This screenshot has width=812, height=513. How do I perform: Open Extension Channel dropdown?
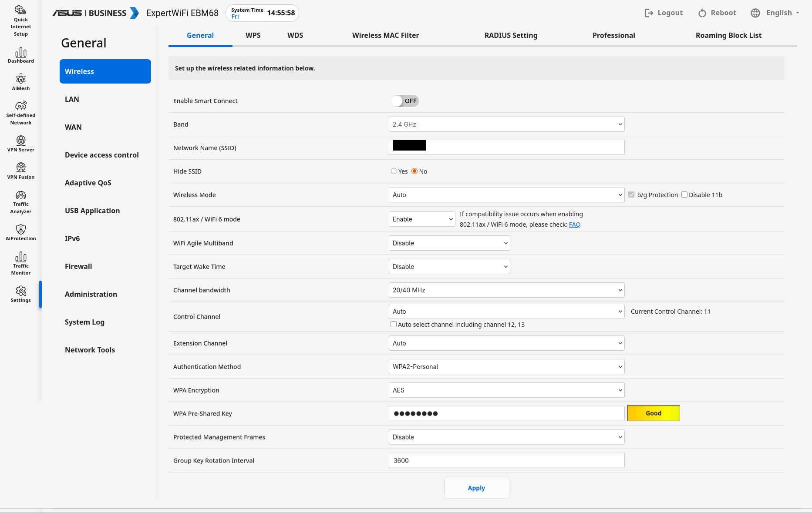(506, 343)
